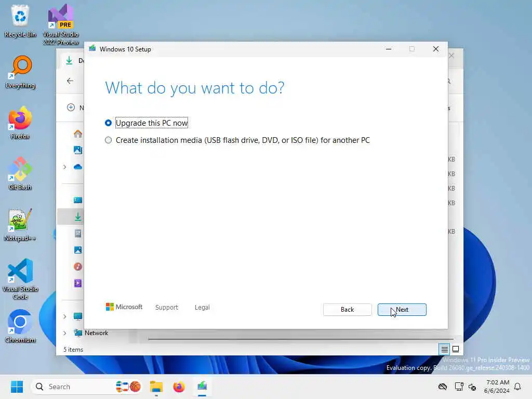
Task: Open the Legal link
Action: (x=202, y=307)
